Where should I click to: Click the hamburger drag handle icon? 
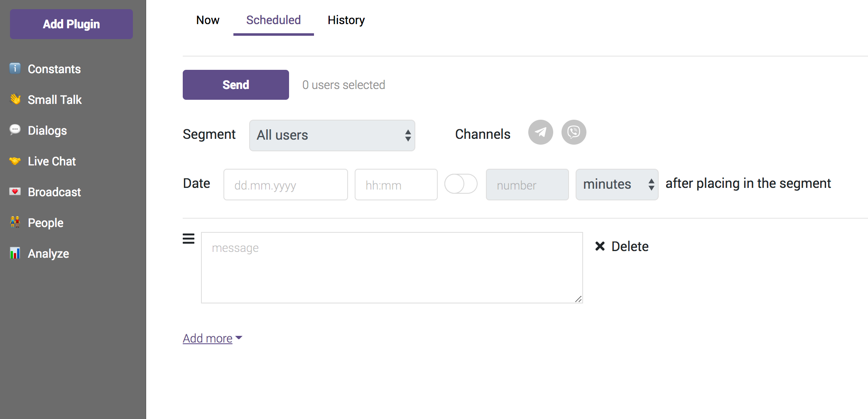(189, 239)
